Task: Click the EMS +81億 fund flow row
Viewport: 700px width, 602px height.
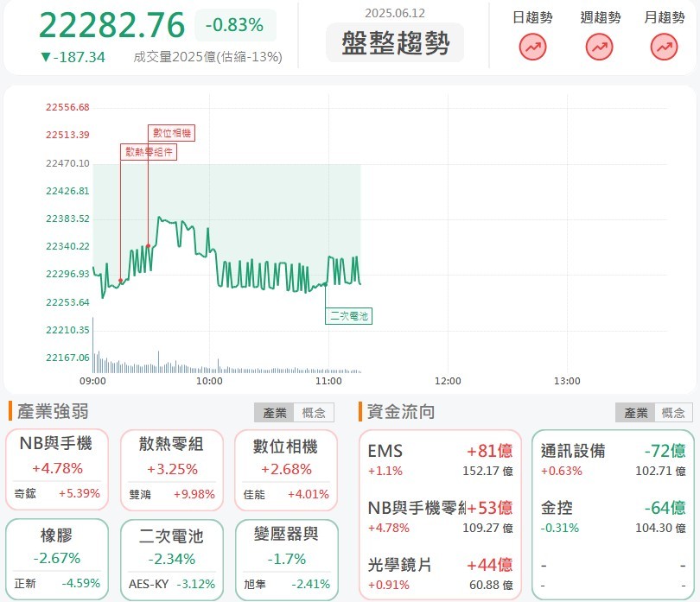Action: [x=440, y=459]
